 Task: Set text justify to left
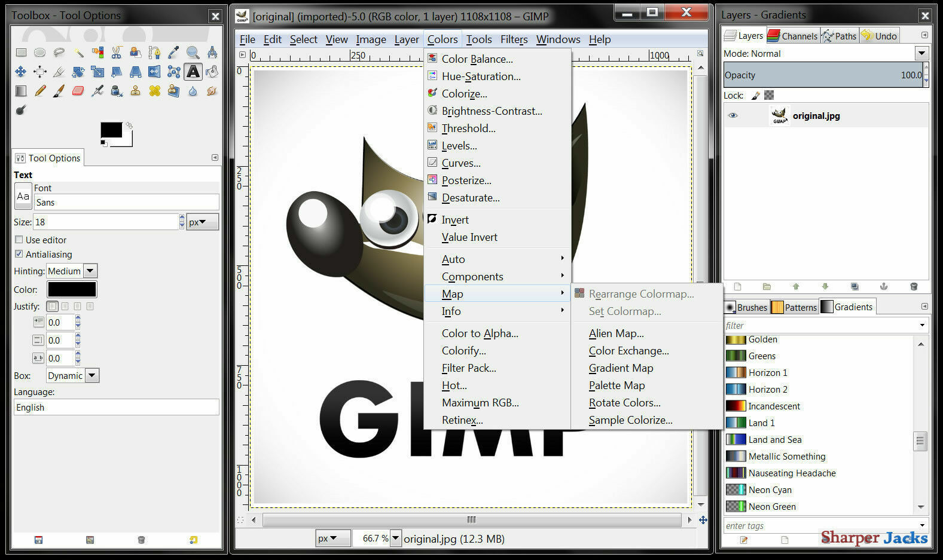(53, 307)
